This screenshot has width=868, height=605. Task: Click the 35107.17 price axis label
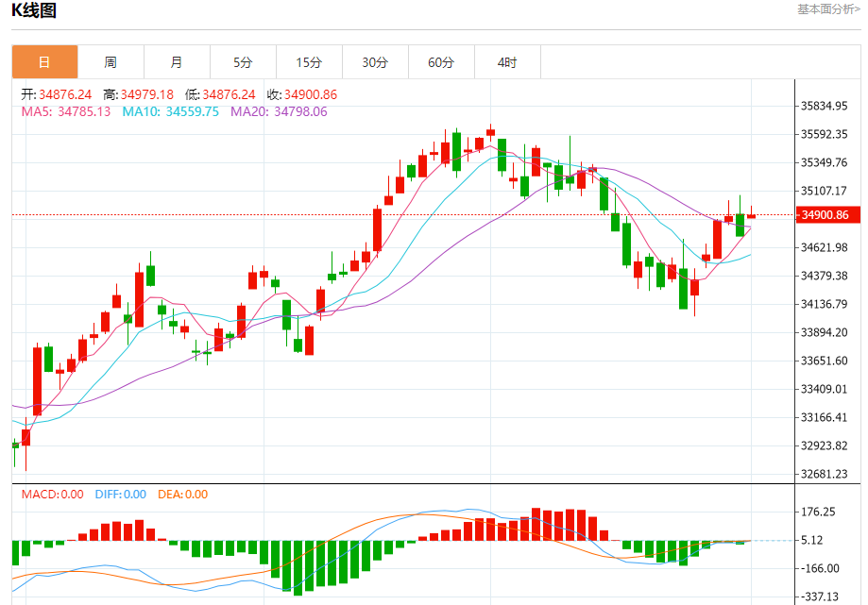(825, 191)
